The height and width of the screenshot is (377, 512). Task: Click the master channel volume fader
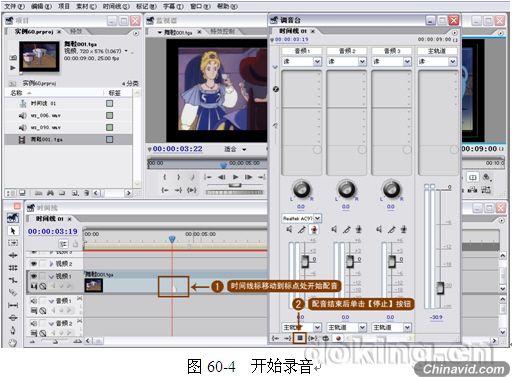[x=440, y=288]
